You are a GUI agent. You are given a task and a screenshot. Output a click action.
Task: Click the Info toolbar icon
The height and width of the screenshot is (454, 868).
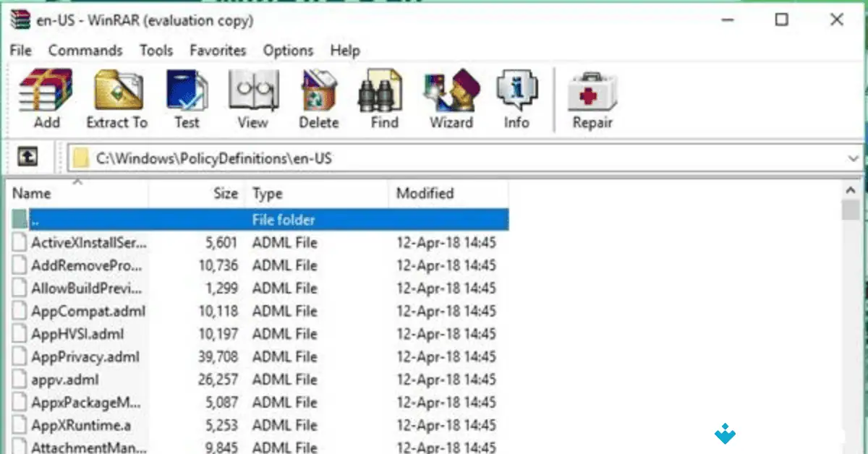point(516,94)
